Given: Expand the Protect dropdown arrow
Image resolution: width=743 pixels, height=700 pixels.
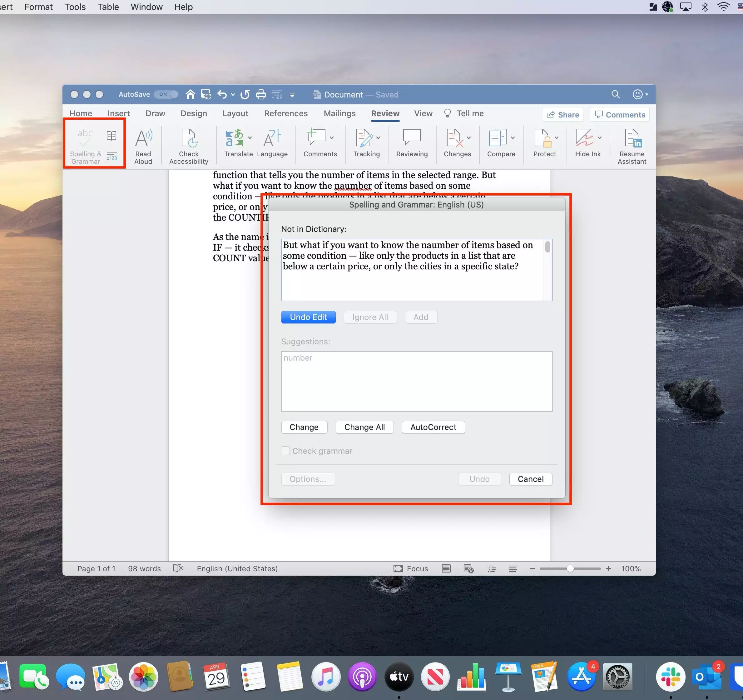Looking at the screenshot, I should 557,138.
